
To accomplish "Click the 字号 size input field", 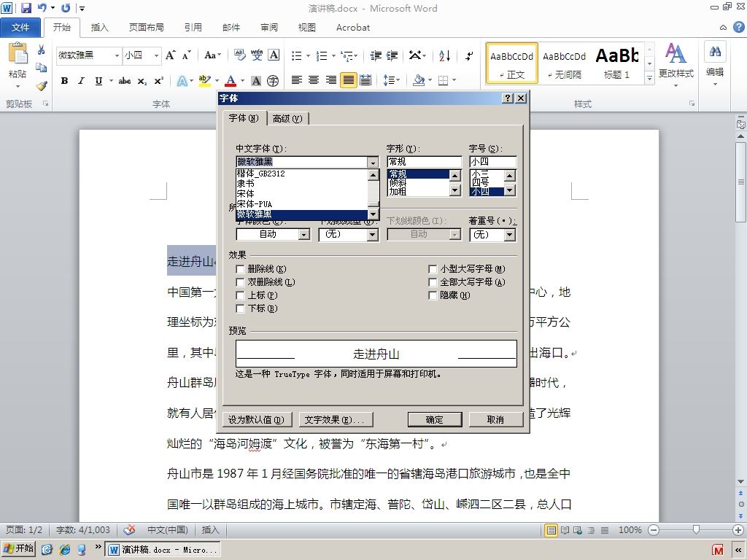I will point(492,162).
